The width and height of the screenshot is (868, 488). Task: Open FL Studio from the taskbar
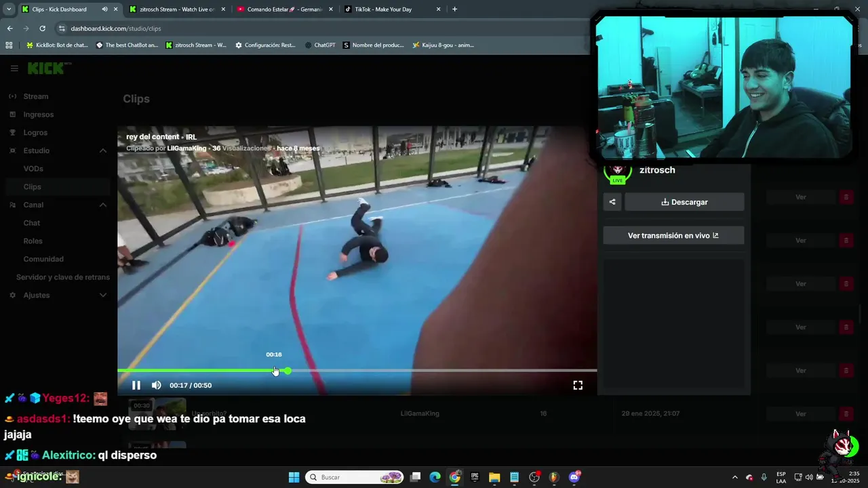(554, 477)
